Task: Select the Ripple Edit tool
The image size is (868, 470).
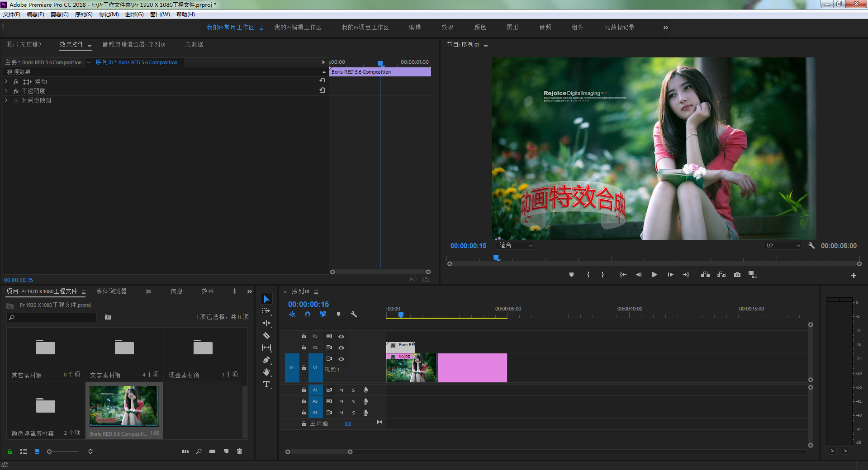Action: pos(266,323)
